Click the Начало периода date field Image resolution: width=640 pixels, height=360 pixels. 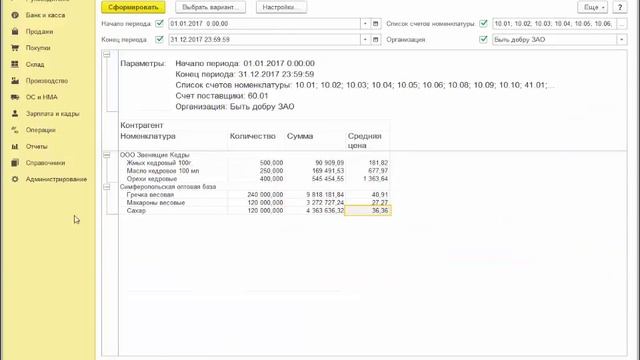pyautogui.click(x=264, y=24)
